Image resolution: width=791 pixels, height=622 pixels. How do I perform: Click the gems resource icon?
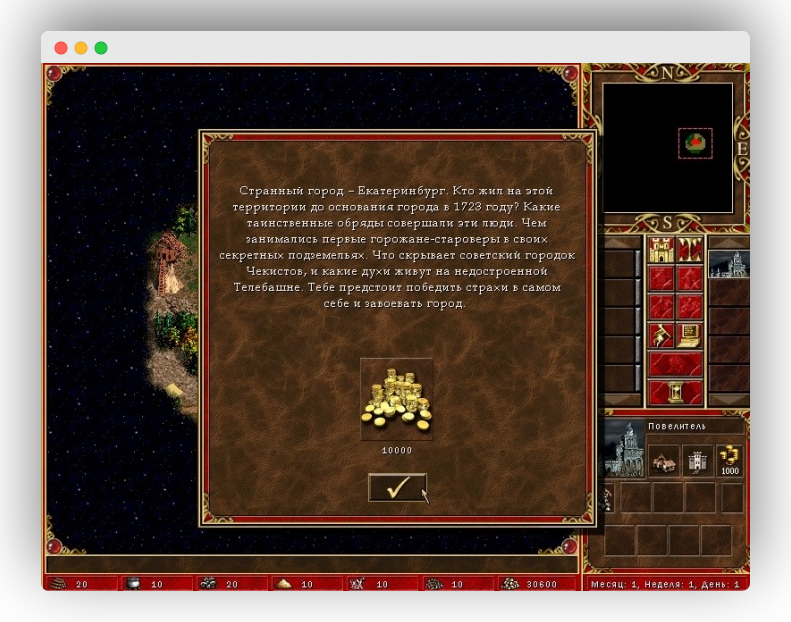click(x=433, y=584)
